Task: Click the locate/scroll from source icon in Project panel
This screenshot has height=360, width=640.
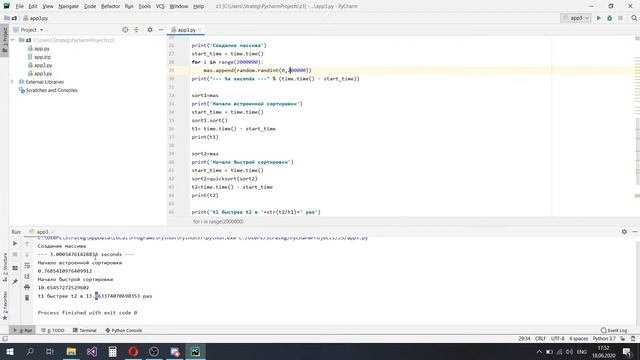Action: [x=125, y=30]
